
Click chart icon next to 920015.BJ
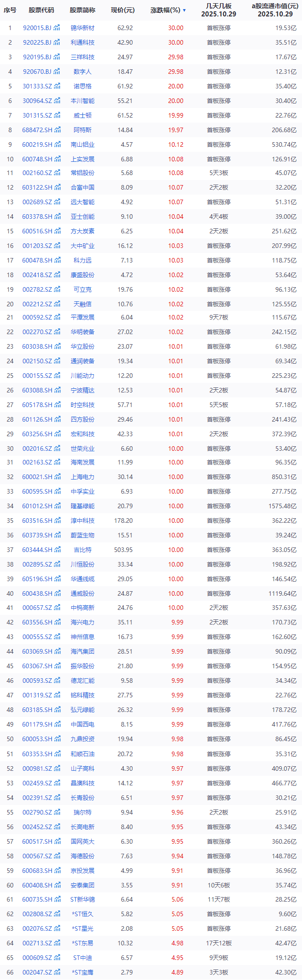point(57,28)
